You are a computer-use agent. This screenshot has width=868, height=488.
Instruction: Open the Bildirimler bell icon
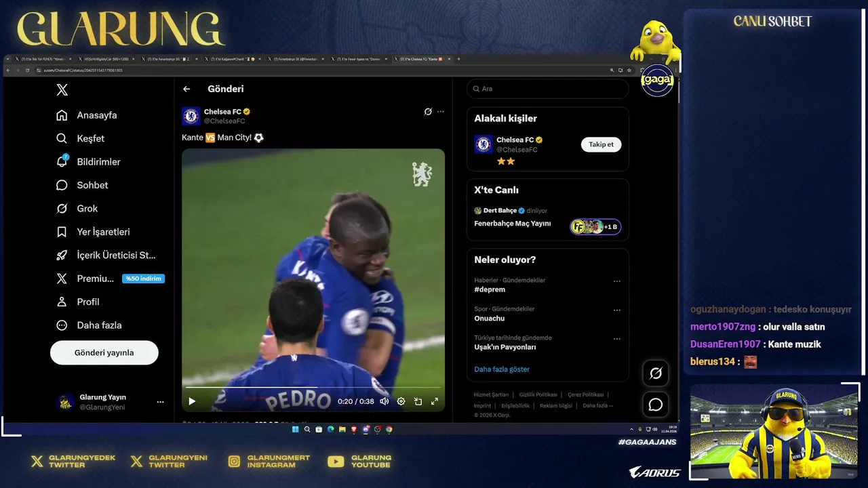62,161
